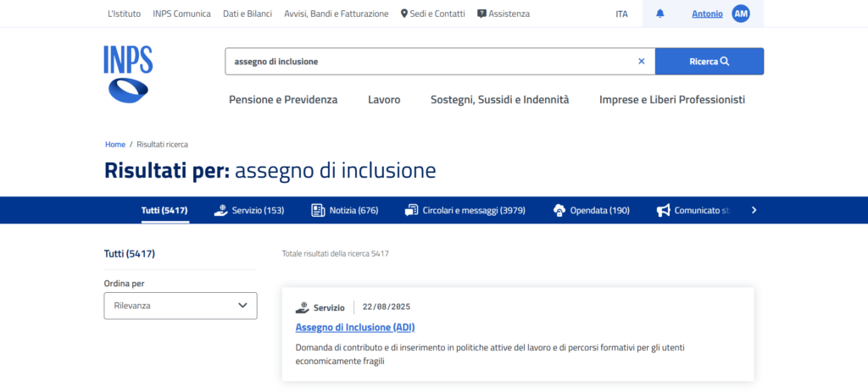Open the Ordina per Rilevanza dropdown
Viewport: 868px width, 392px height.
181,306
